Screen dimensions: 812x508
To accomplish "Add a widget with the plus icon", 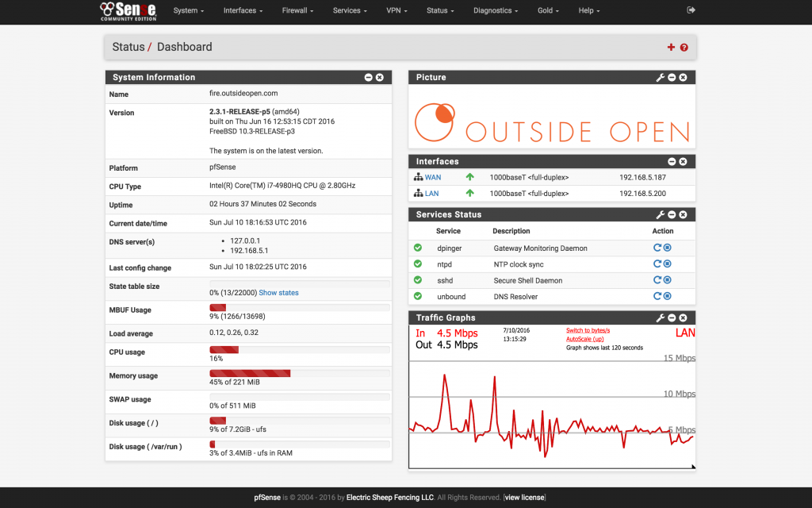I will (671, 47).
